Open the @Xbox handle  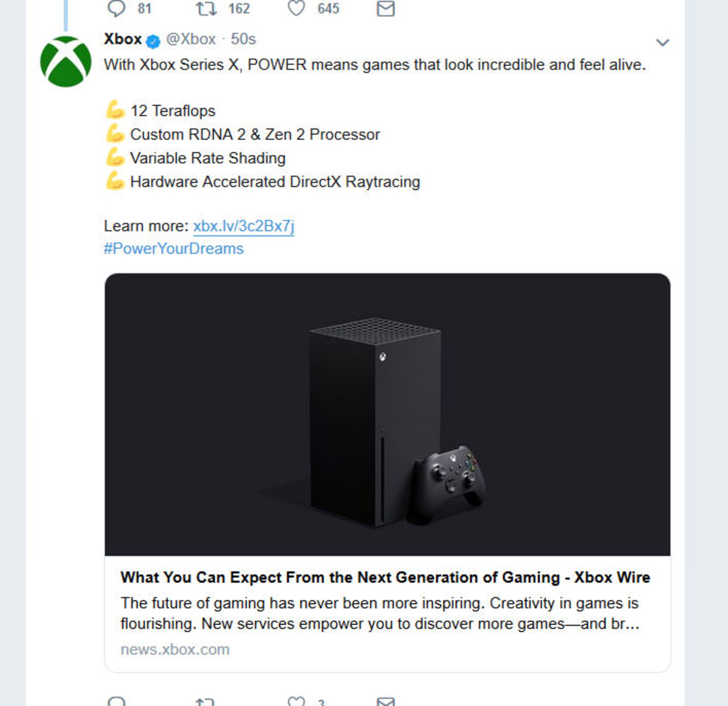click(x=191, y=39)
